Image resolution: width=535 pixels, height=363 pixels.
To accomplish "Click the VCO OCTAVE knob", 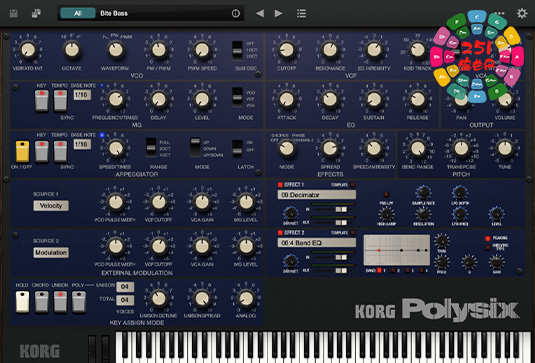I will 72,50.
